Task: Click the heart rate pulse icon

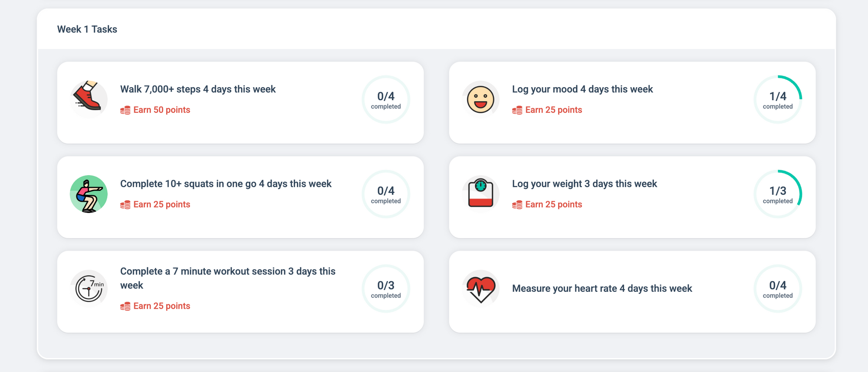Action: point(480,288)
